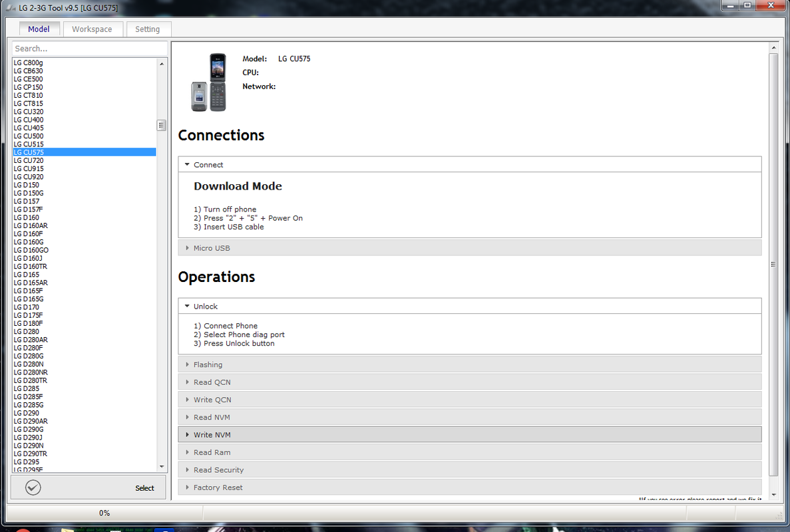Image resolution: width=790 pixels, height=532 pixels.
Task: Select LG D150 in model list
Action: (84, 185)
